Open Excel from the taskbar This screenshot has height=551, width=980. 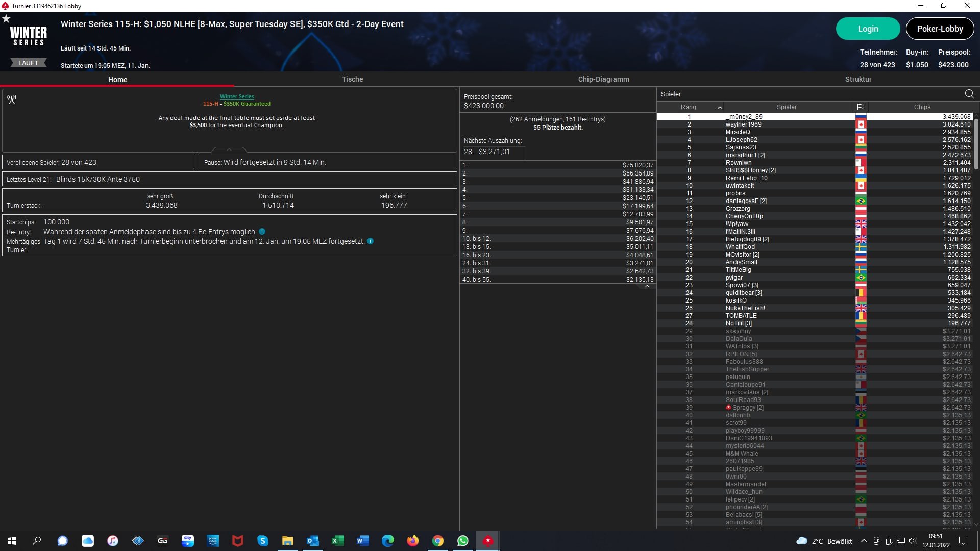[x=337, y=541]
